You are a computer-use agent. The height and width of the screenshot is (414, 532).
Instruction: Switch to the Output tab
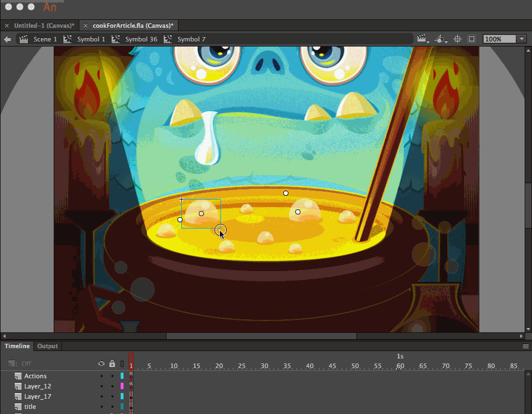(47, 346)
